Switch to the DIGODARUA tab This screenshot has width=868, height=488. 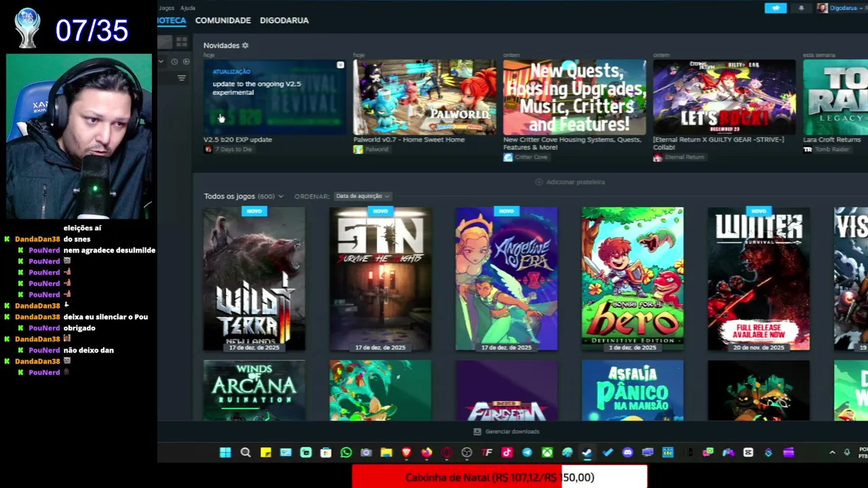(x=284, y=20)
